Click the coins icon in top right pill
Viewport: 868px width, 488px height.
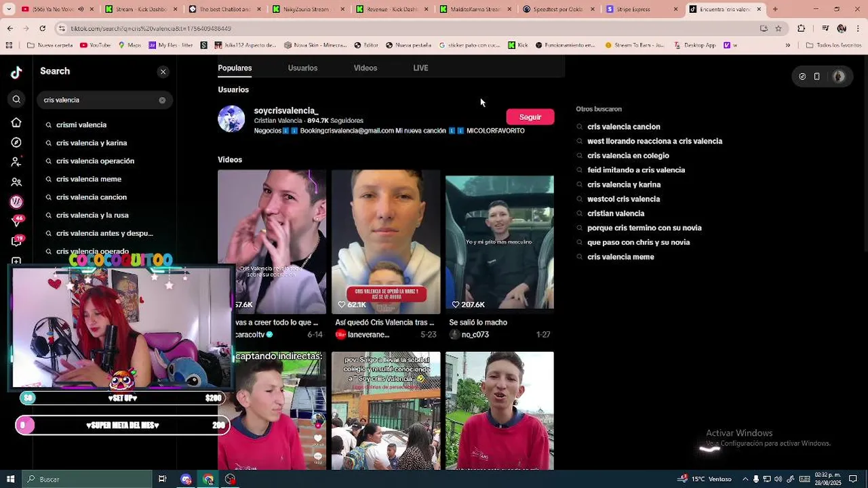pyautogui.click(x=802, y=77)
